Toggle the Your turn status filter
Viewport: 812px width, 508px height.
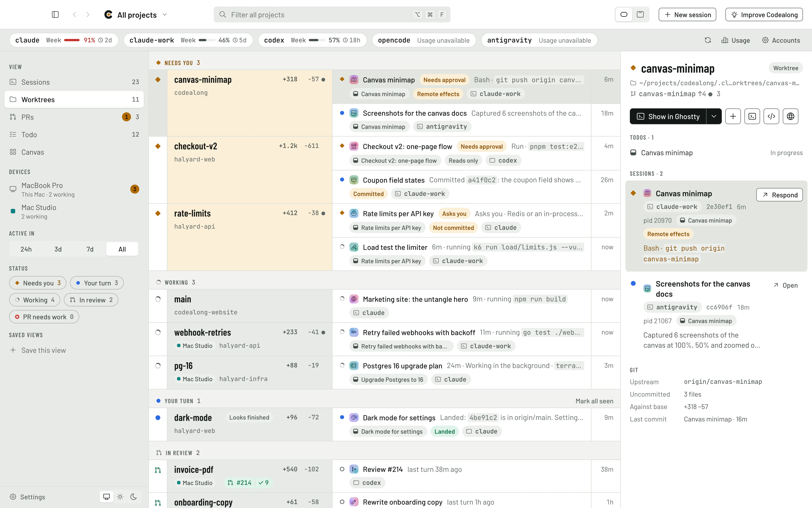(x=97, y=283)
